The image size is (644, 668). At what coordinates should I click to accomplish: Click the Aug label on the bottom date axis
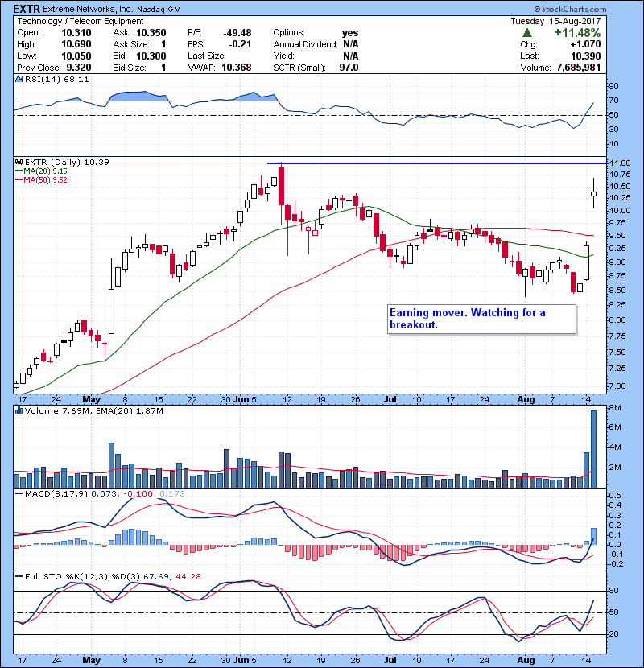click(526, 660)
